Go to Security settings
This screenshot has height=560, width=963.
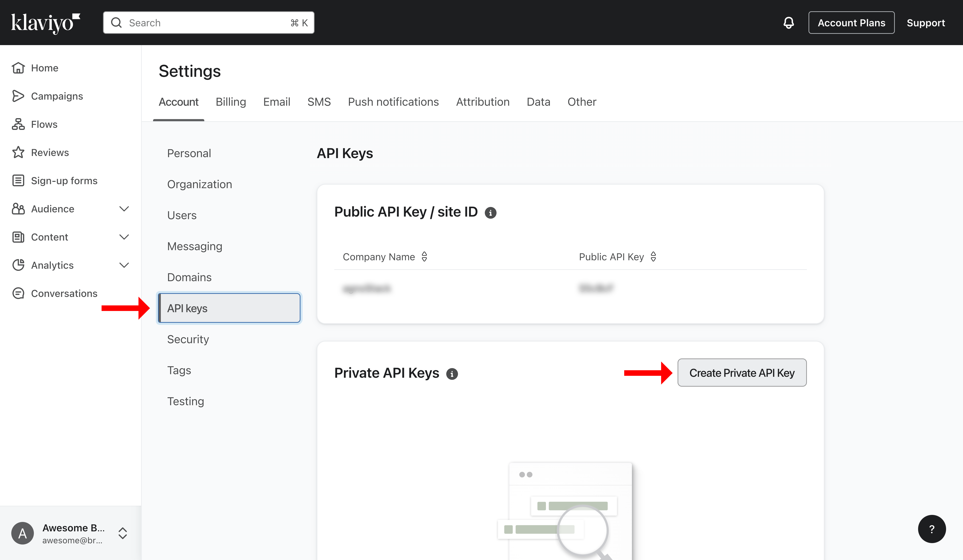pos(188,339)
